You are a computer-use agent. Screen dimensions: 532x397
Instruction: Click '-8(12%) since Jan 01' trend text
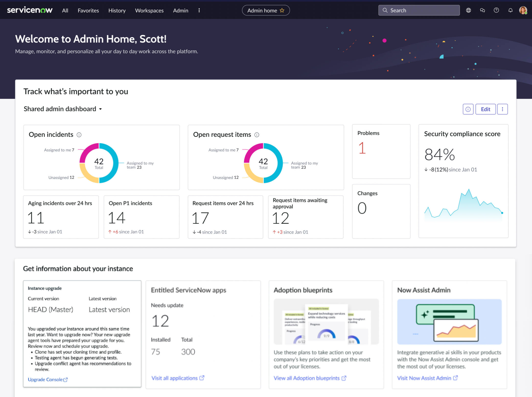[x=451, y=170]
